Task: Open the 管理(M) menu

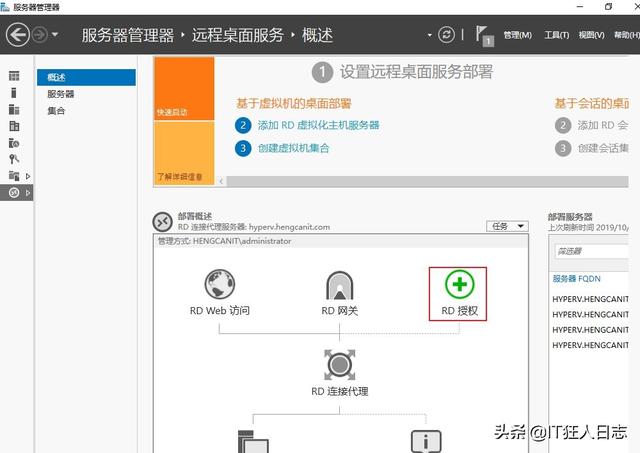Action: [517, 36]
